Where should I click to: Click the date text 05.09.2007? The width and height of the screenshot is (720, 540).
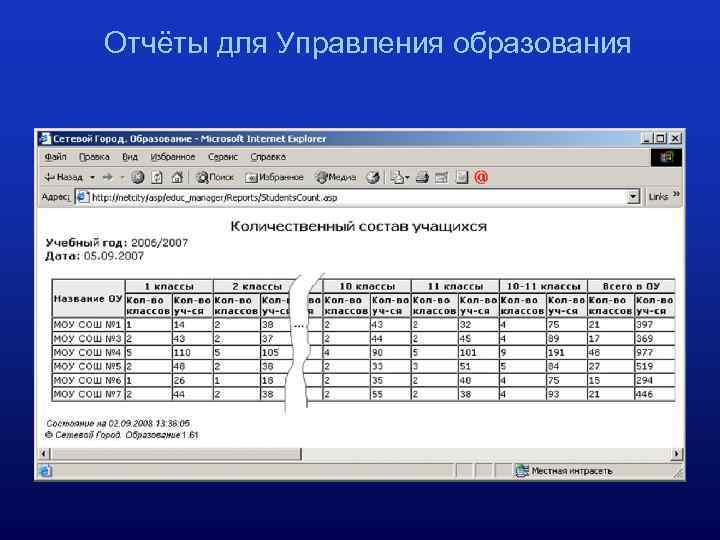(x=114, y=256)
